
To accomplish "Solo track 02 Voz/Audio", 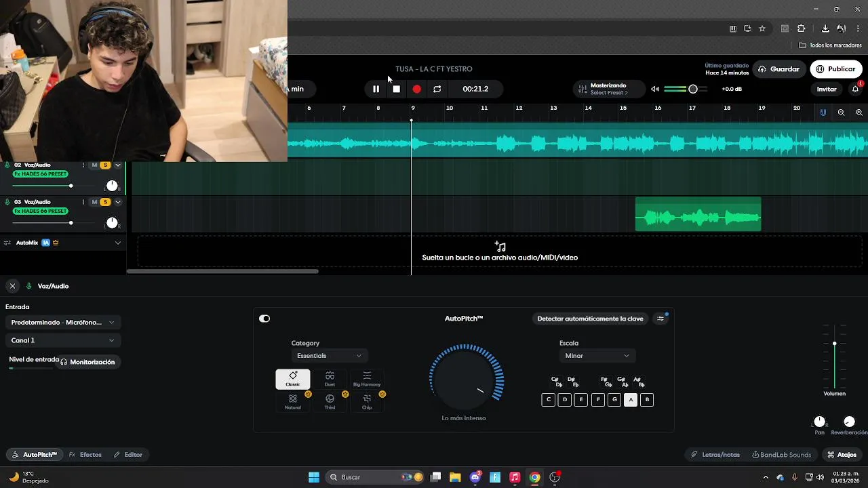I will point(105,165).
